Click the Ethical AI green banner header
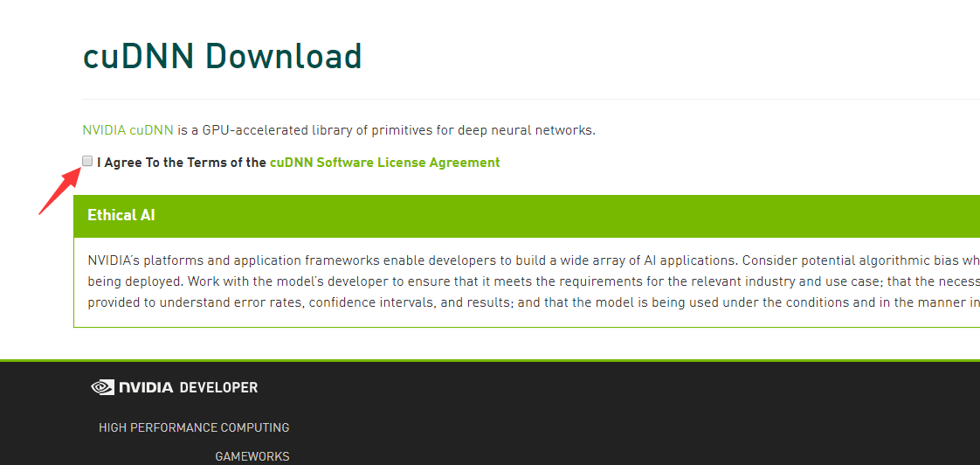 pos(527,216)
